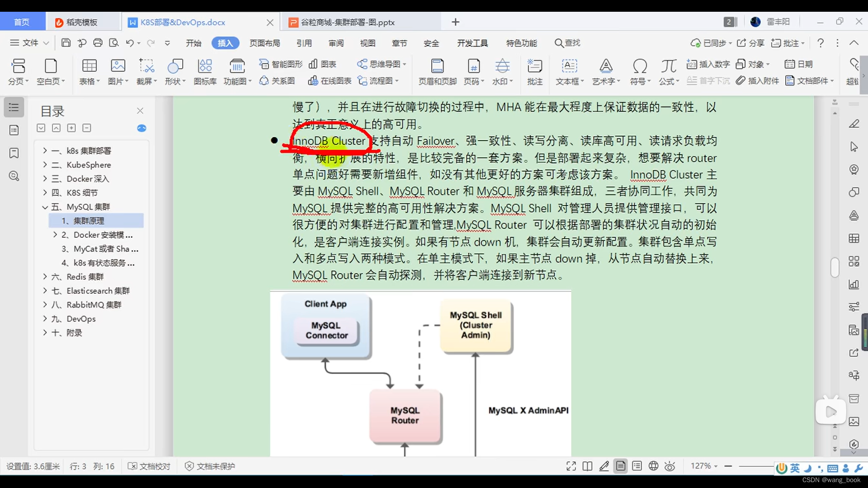Expand the KubeSphere outline section

coord(45,164)
